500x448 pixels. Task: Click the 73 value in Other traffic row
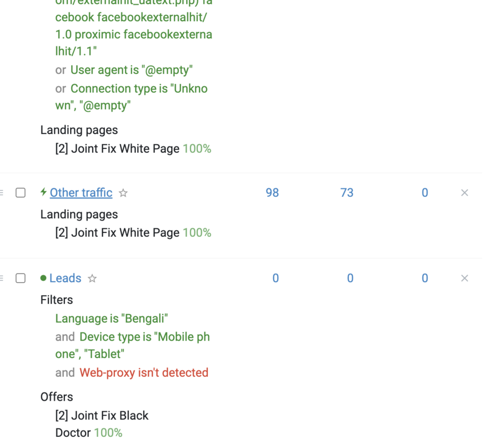(x=347, y=193)
